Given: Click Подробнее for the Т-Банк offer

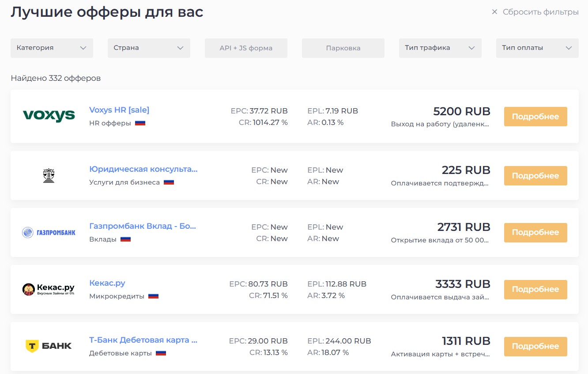Looking at the screenshot, I should click(x=535, y=346).
